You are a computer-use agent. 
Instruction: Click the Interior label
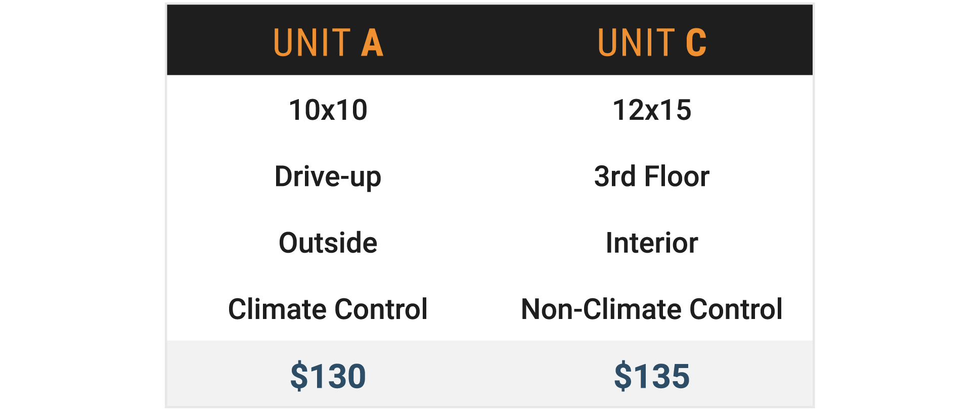(x=652, y=243)
